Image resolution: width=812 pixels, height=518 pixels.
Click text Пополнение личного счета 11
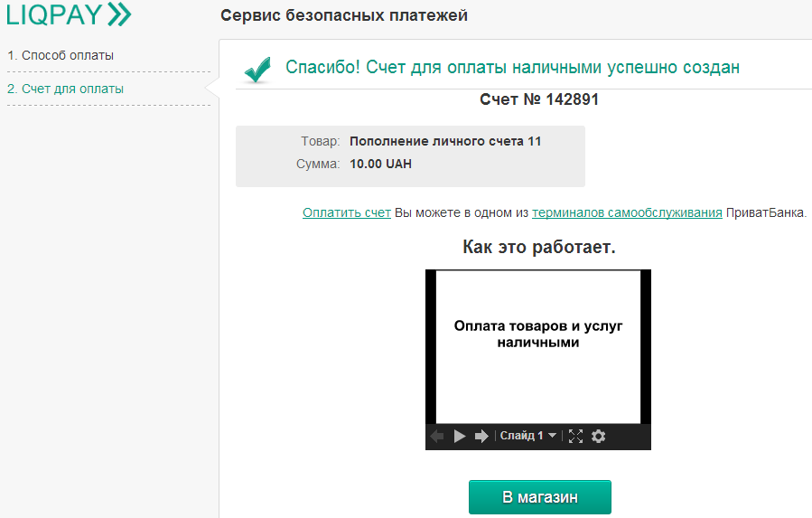click(x=445, y=141)
